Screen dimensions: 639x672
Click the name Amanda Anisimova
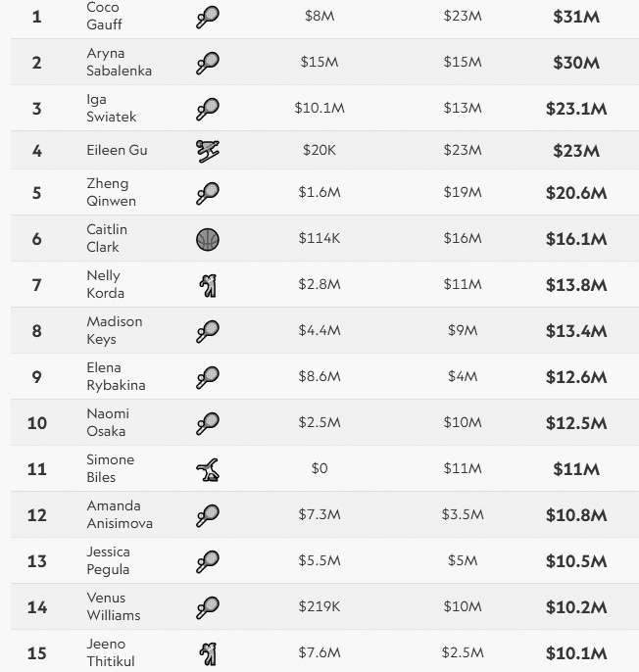119,514
